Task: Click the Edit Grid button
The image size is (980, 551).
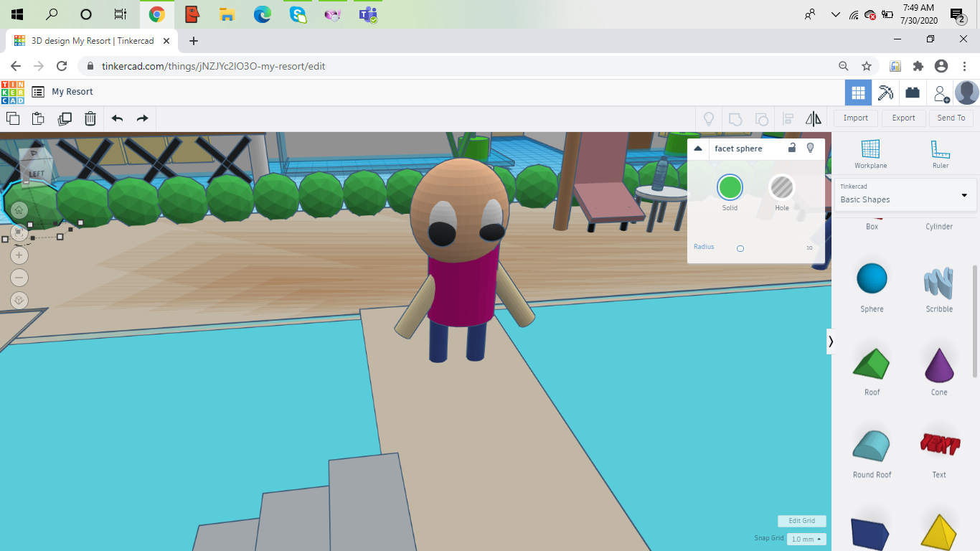Action: (x=802, y=521)
